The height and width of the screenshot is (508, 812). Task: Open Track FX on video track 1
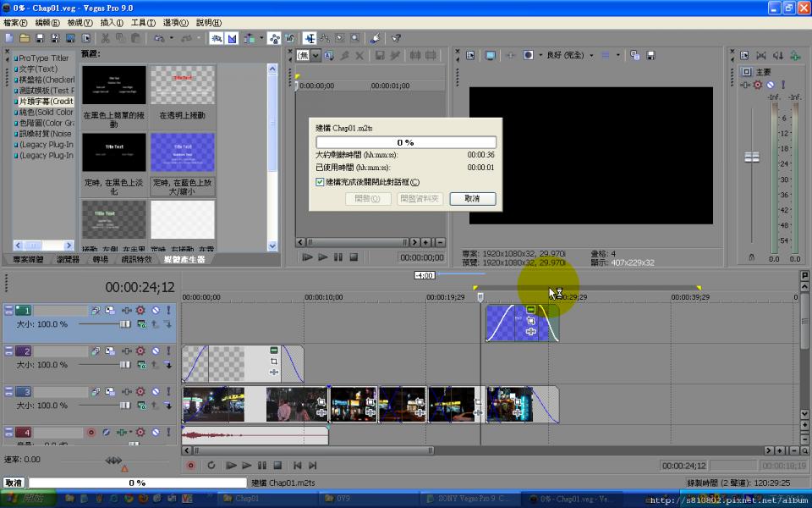(140, 311)
